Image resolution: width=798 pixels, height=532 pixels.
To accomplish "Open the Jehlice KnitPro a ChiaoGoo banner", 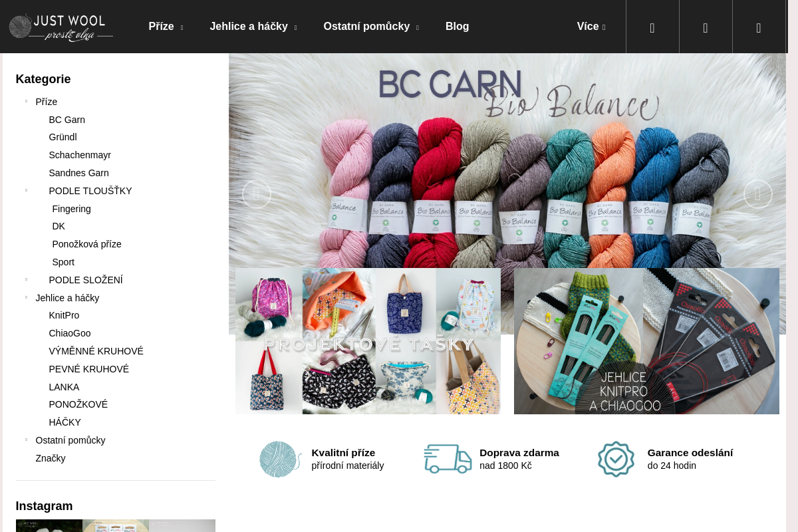I will (x=646, y=341).
